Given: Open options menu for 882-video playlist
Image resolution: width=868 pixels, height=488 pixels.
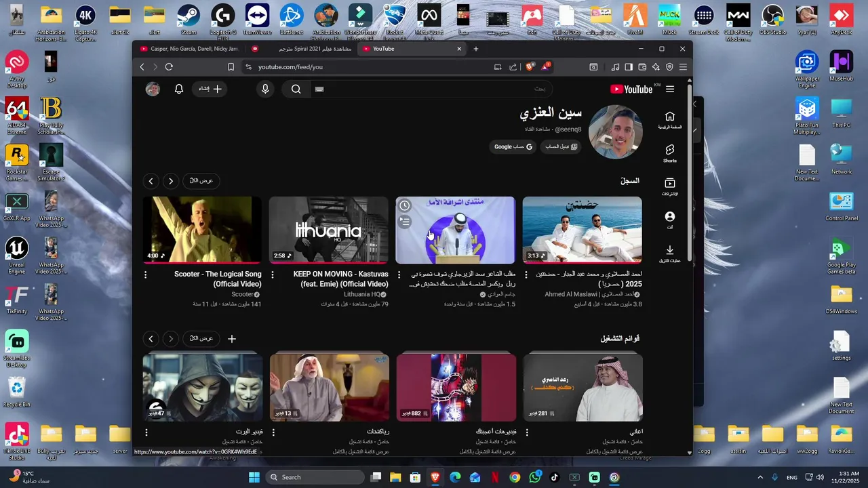Looking at the screenshot, I should tap(399, 432).
